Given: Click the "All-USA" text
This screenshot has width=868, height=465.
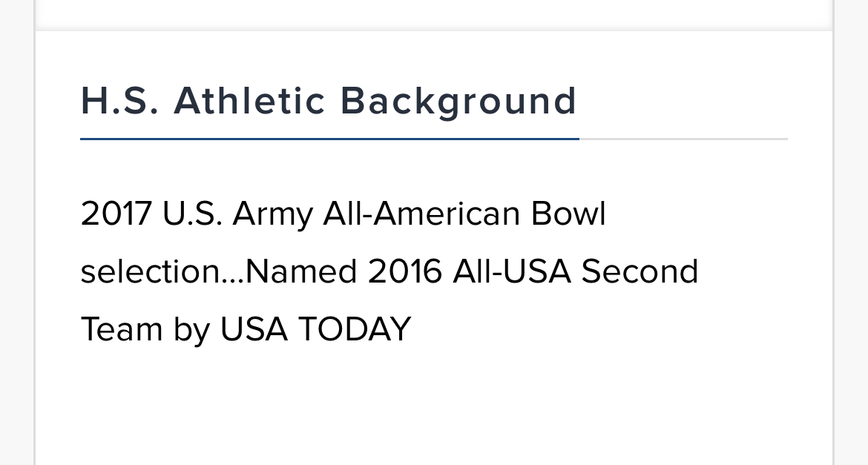Looking at the screenshot, I should 511,271.
